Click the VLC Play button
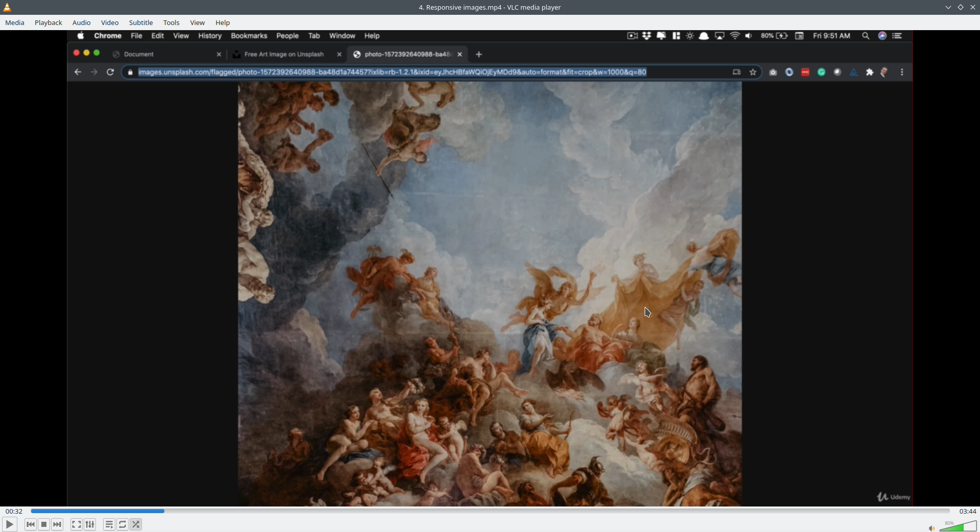The height and width of the screenshot is (532, 980). coord(9,524)
